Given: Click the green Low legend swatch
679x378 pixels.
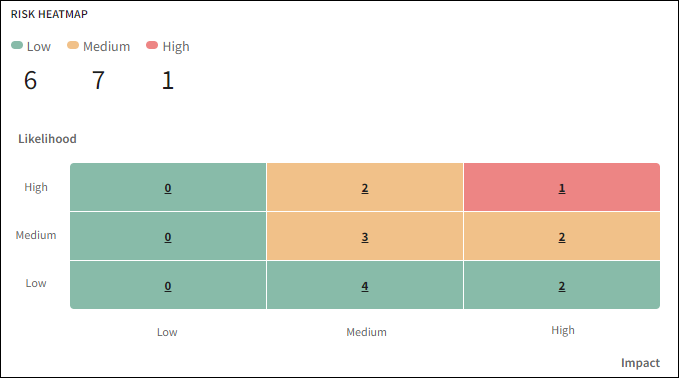Looking at the screenshot, I should pos(17,45).
